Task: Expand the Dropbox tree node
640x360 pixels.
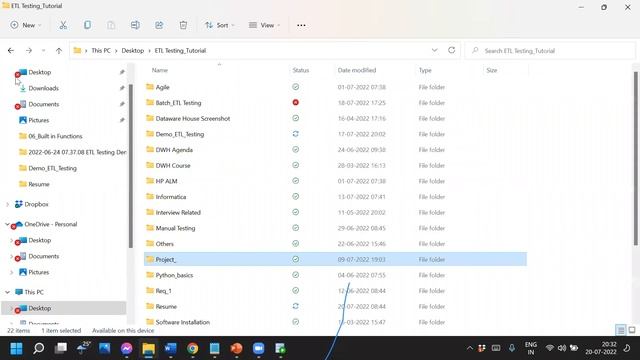Action: [7, 204]
